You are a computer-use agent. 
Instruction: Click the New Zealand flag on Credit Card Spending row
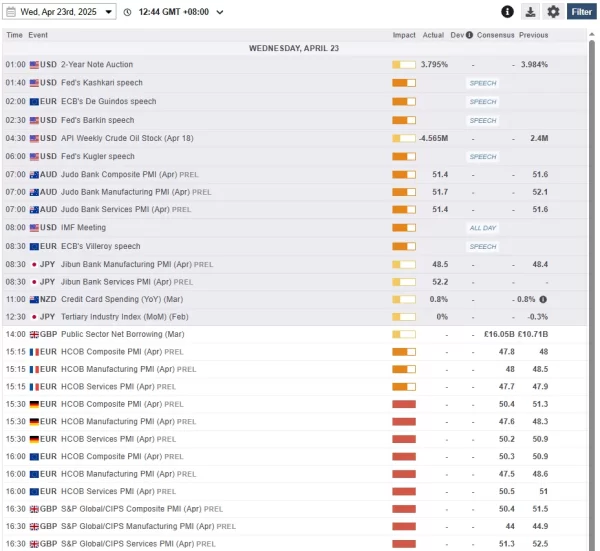coord(34,300)
